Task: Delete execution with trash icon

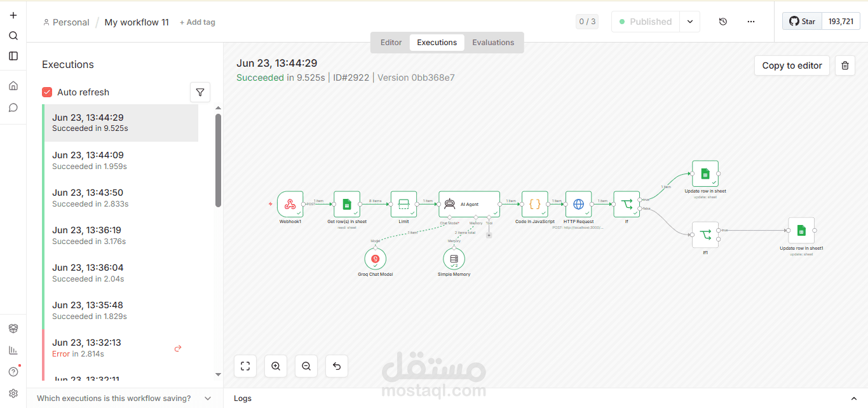Action: pos(845,65)
